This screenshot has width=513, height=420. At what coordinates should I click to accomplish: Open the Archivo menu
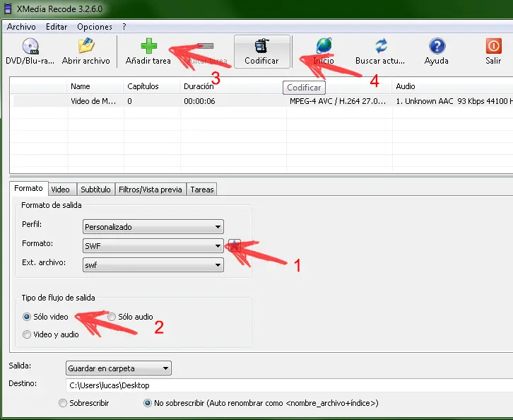tap(21, 27)
